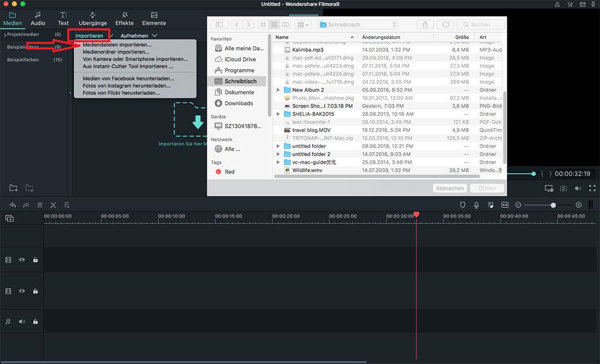Click the undo arrow in timeline toolbar
This screenshot has height=364, width=600.
(13, 205)
